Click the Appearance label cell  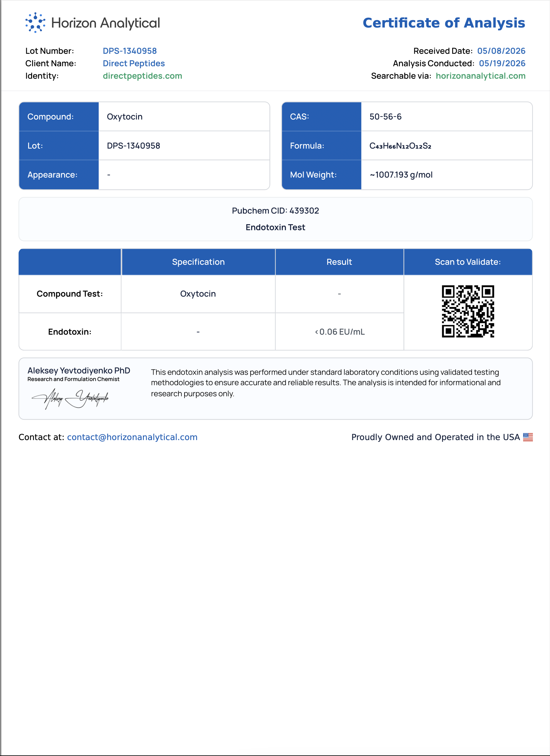59,175
